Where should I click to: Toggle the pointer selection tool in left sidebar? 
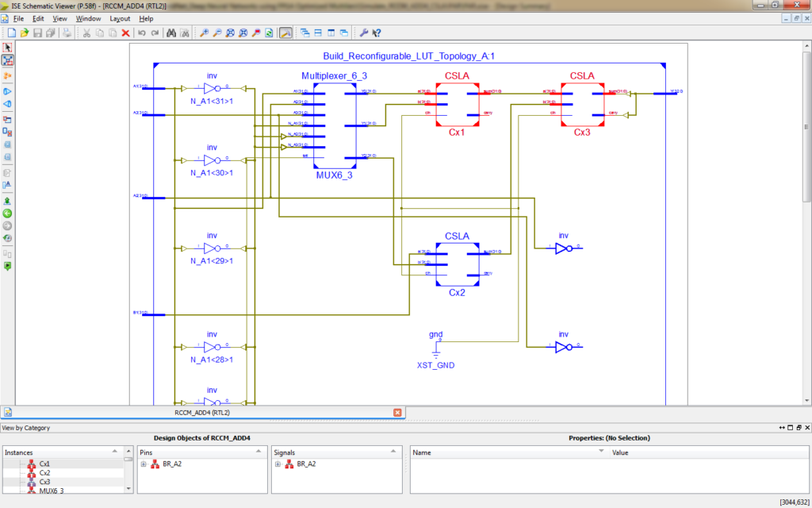7,47
